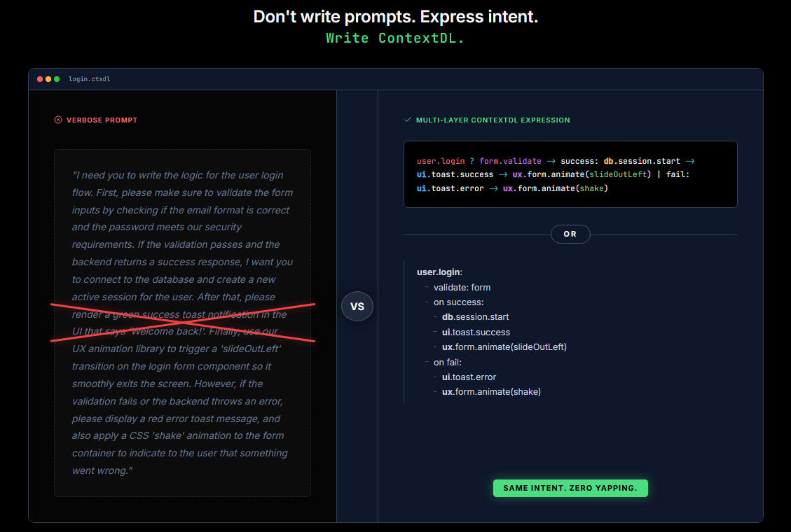Viewport: 791px width, 532px height.
Task: Click the green window dot
Action: (x=57, y=79)
